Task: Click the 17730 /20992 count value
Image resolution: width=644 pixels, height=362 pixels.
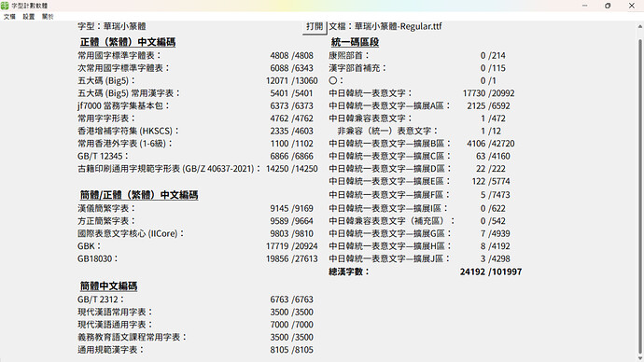Action: (488, 93)
